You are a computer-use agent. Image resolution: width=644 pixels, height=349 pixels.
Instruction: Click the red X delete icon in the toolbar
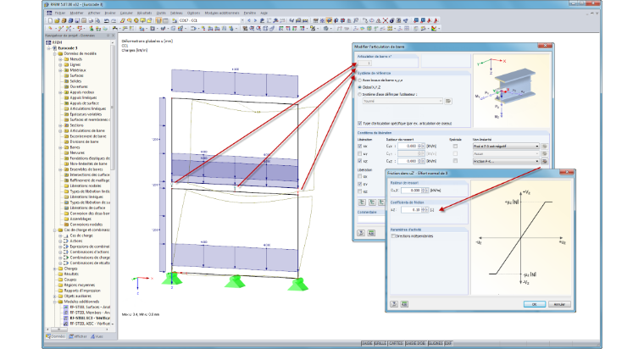(386, 20)
